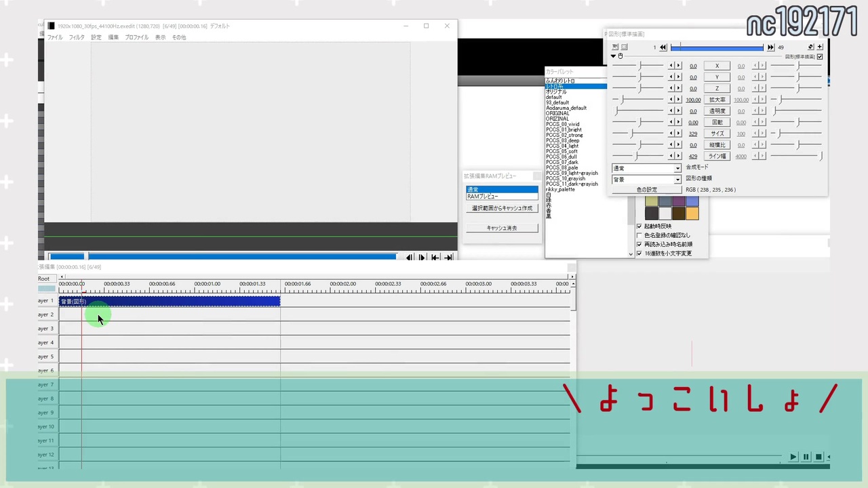
Task: Toggle 起動時反映 checkbox
Action: point(639,226)
